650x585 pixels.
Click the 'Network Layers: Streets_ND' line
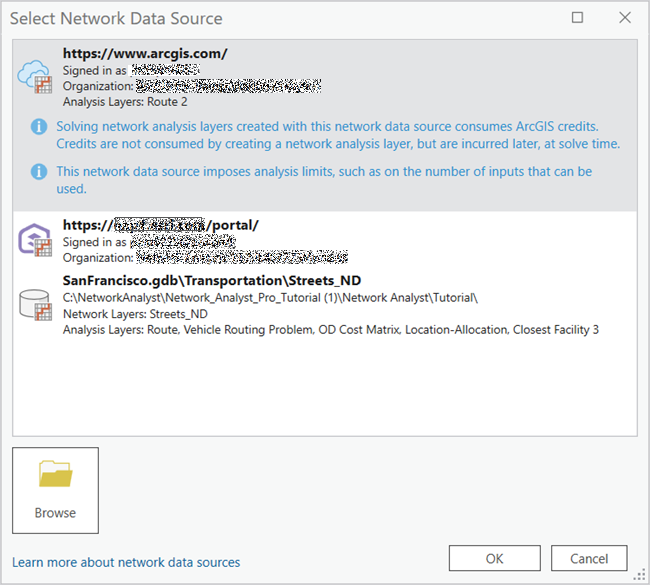(135, 314)
